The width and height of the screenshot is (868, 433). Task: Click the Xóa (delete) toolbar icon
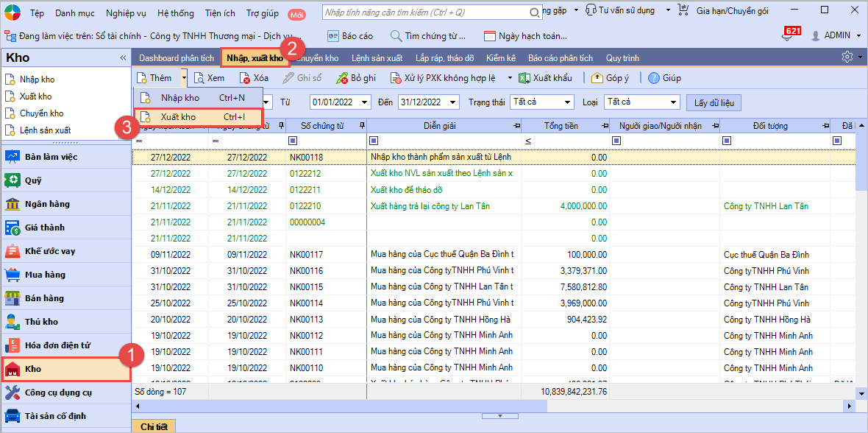pyautogui.click(x=246, y=78)
